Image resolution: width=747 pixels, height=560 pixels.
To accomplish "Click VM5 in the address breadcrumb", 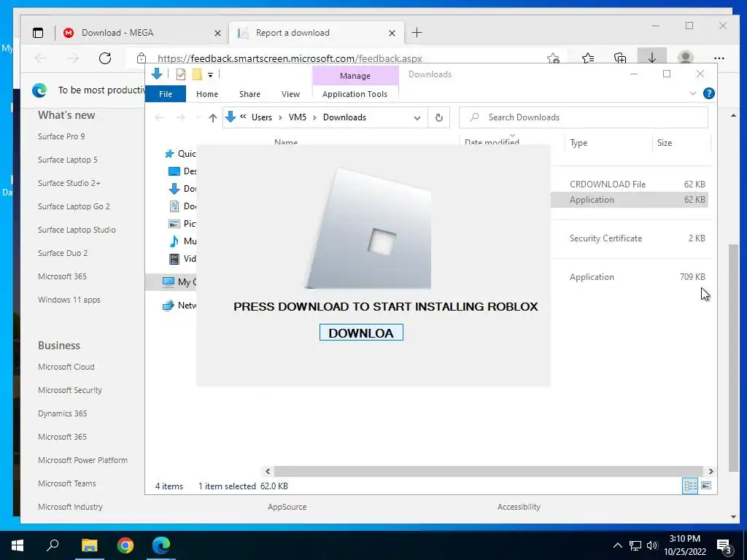I will pyautogui.click(x=298, y=117).
